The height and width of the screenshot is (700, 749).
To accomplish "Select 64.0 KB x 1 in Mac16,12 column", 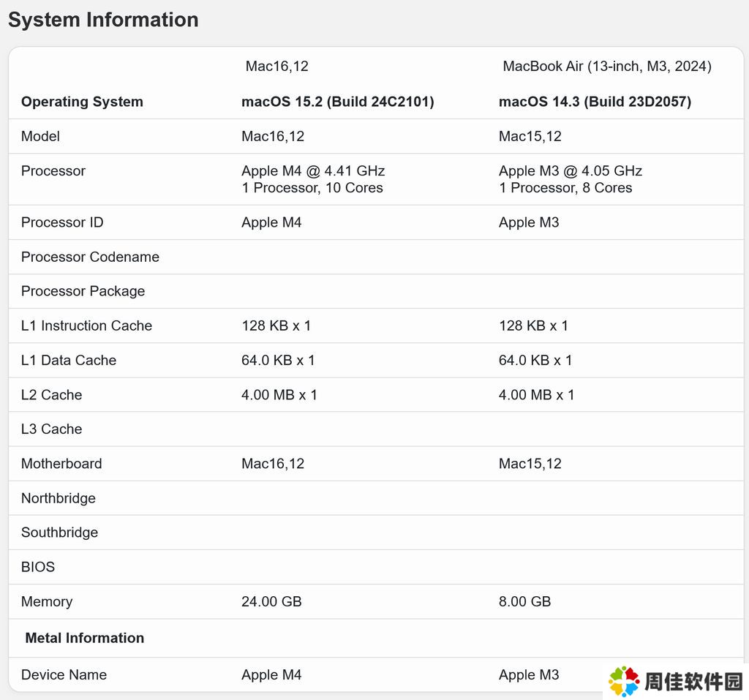I will [278, 361].
